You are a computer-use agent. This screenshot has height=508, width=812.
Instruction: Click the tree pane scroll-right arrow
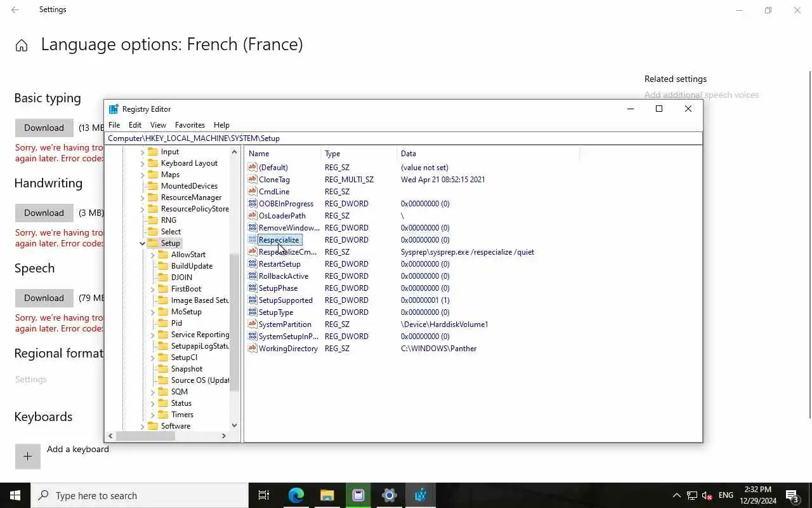[223, 436]
